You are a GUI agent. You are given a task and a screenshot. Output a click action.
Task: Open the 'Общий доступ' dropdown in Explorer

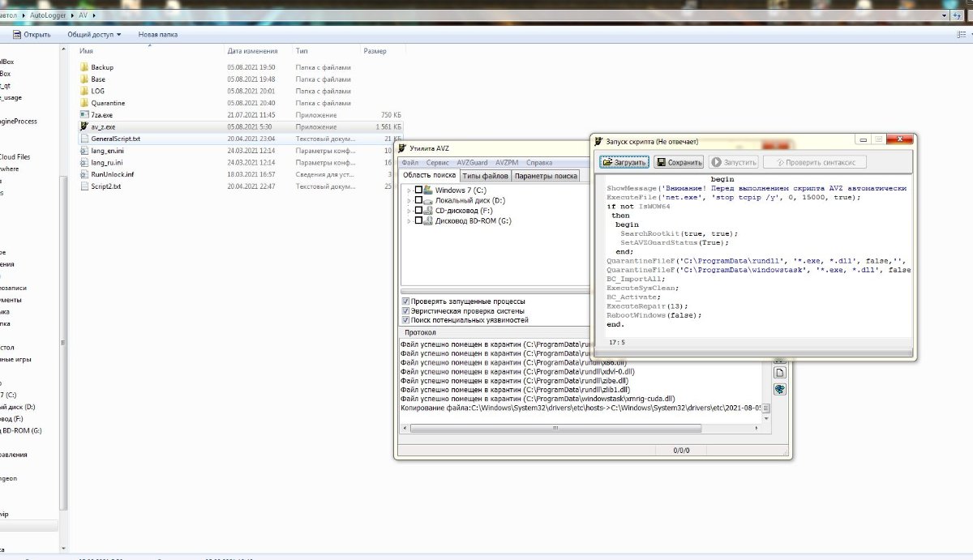94,35
